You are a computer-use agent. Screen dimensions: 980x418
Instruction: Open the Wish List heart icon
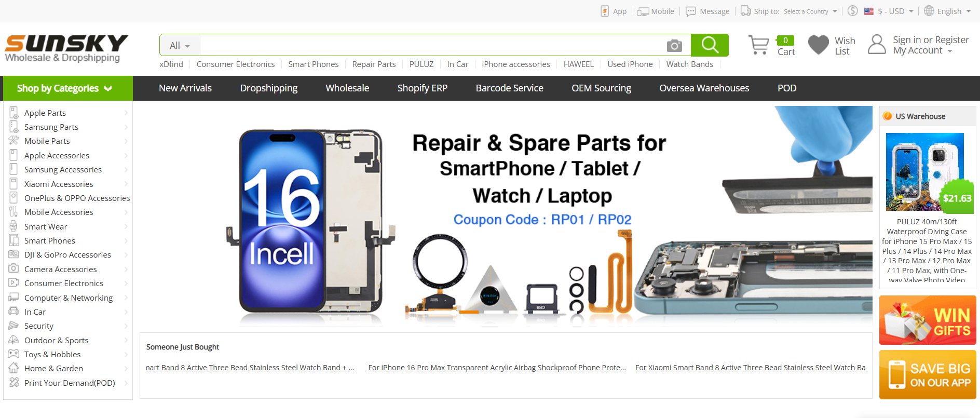pos(819,45)
